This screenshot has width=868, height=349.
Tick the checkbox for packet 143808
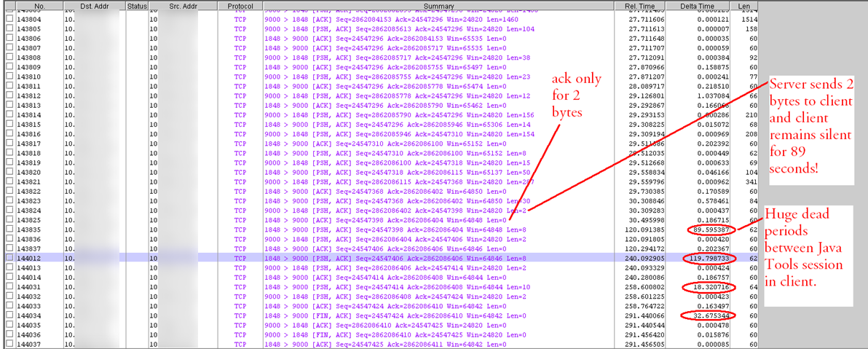(9, 57)
